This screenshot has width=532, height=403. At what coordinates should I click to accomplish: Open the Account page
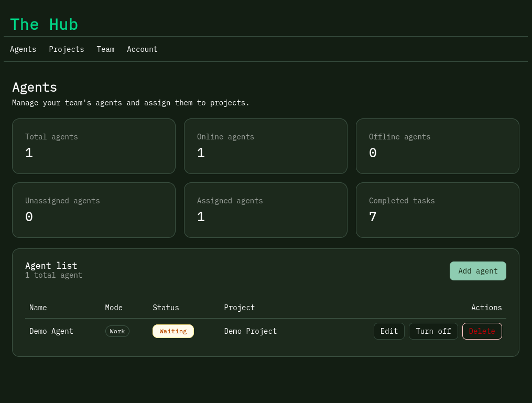[142, 49]
